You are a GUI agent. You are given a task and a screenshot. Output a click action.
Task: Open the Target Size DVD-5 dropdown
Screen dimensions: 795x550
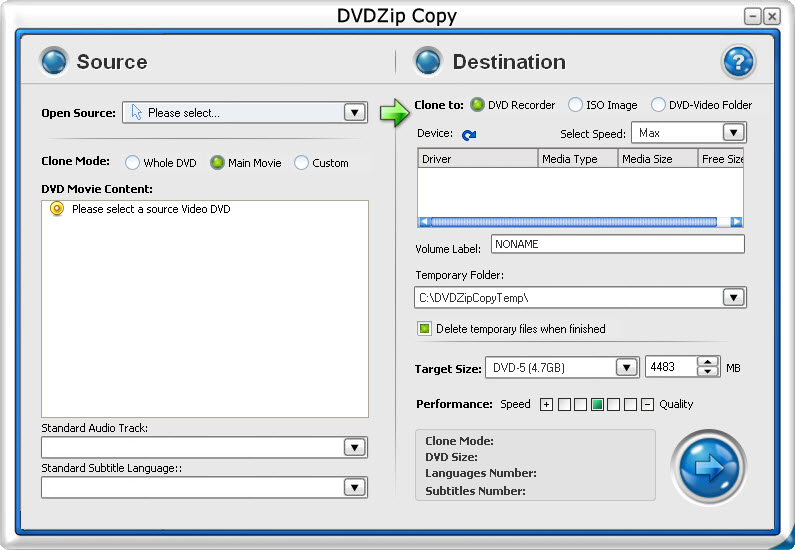626,367
